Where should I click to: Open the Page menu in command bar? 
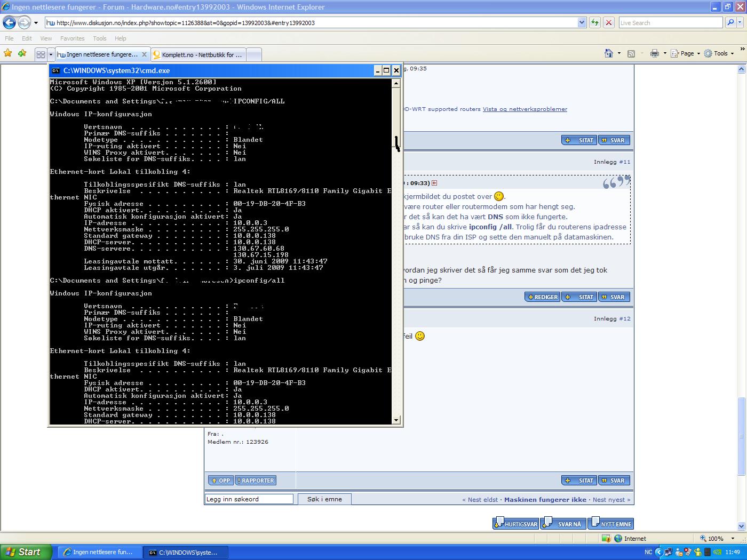click(x=685, y=53)
